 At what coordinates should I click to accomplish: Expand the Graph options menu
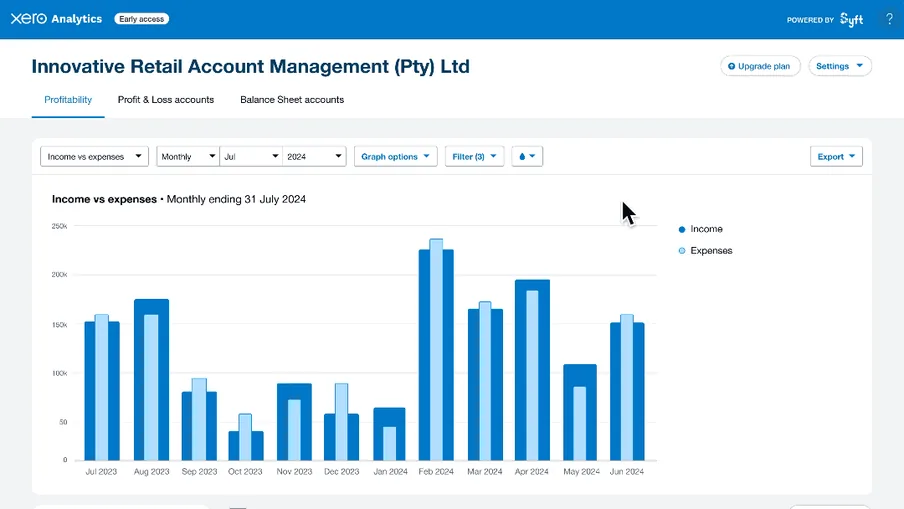pos(396,156)
